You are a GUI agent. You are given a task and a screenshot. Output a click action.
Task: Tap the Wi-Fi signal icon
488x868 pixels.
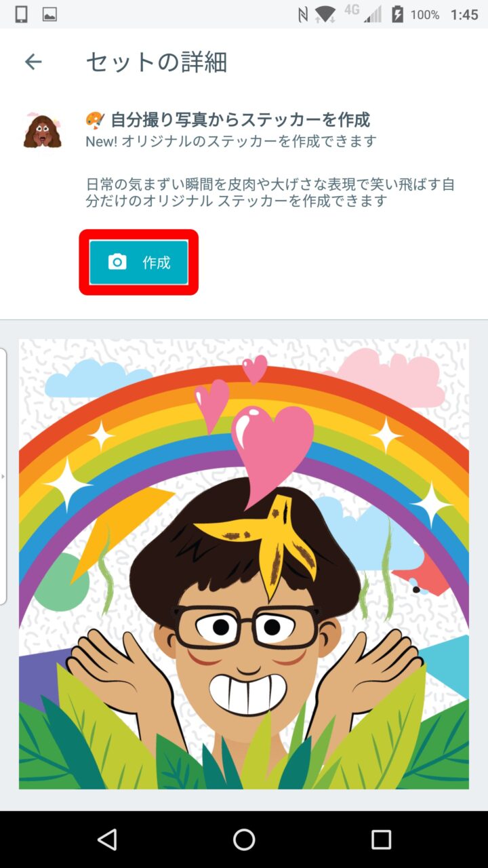pyautogui.click(x=325, y=14)
